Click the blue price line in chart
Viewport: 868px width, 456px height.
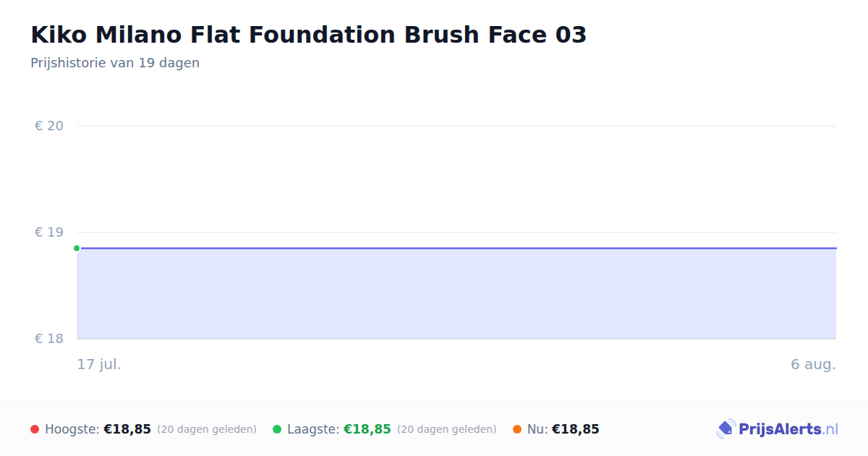(456, 248)
